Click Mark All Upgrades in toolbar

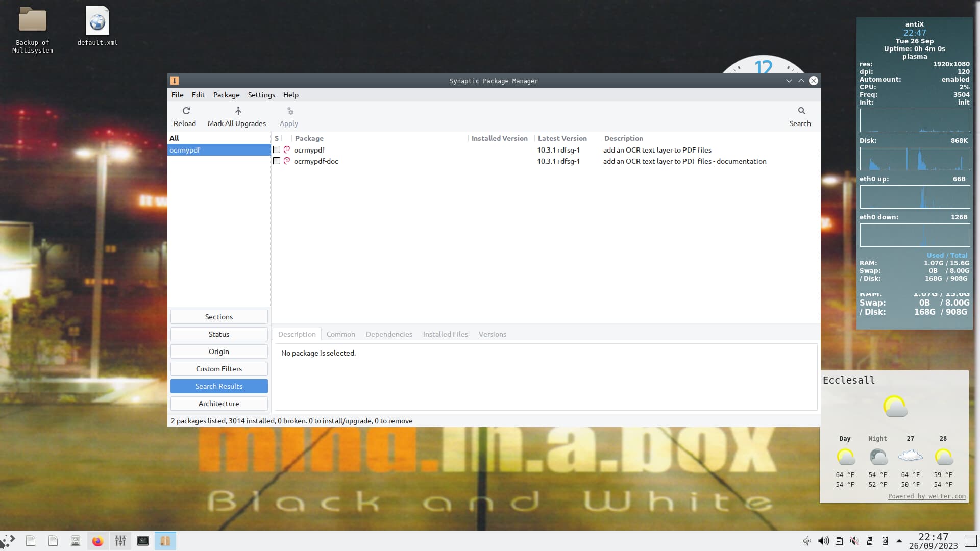237,116
